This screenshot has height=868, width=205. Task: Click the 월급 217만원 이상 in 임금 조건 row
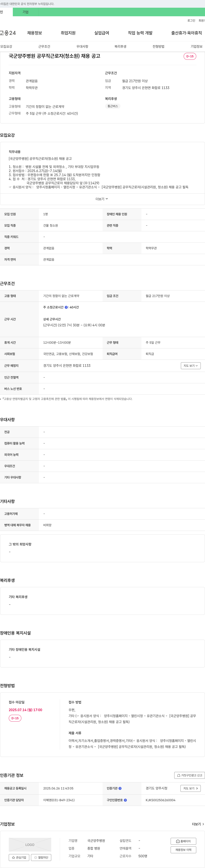[158, 296]
